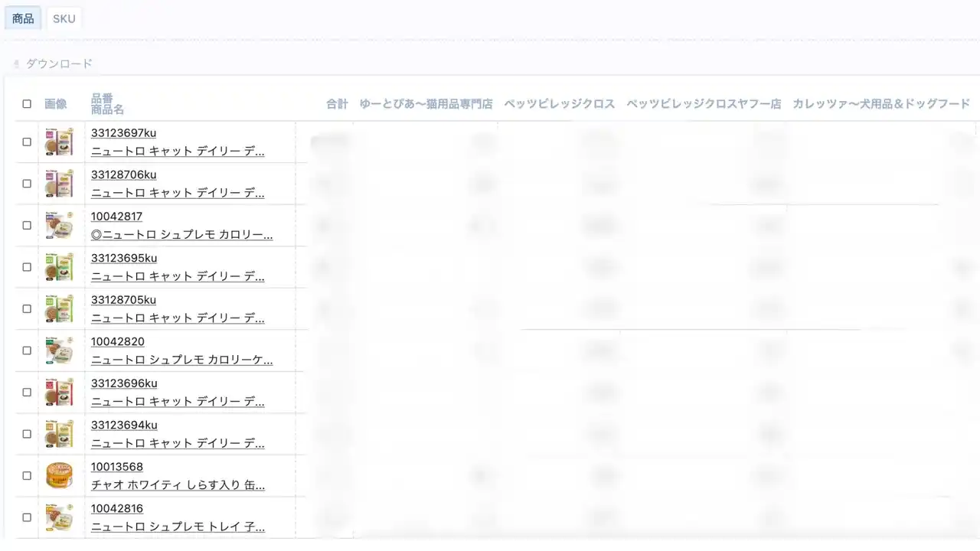Viewport: 980px width, 551px height.
Task: Click the ゆーとぴあ〜猫用品専門店 column header
Action: click(426, 104)
